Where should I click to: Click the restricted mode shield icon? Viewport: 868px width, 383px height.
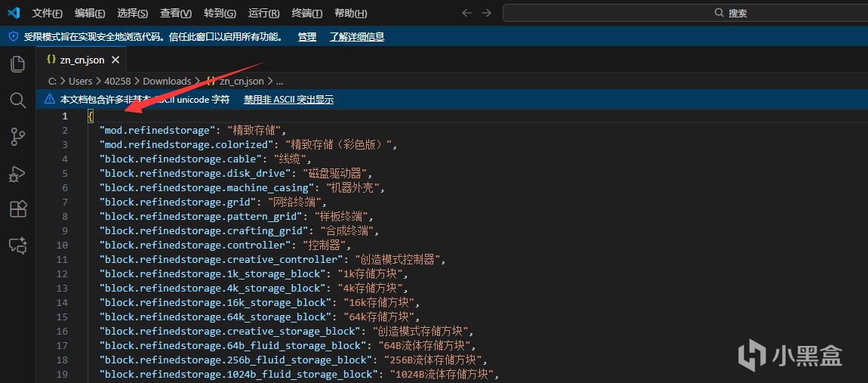coord(14,37)
